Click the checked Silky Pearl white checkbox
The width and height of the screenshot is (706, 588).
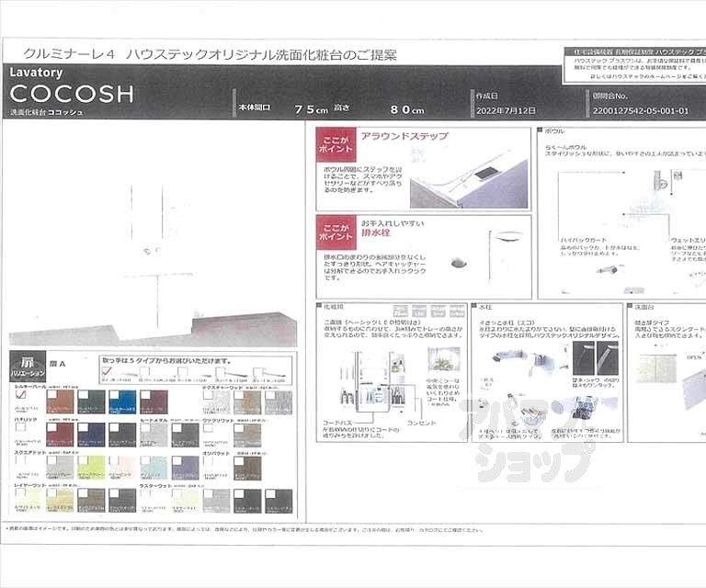(20, 395)
